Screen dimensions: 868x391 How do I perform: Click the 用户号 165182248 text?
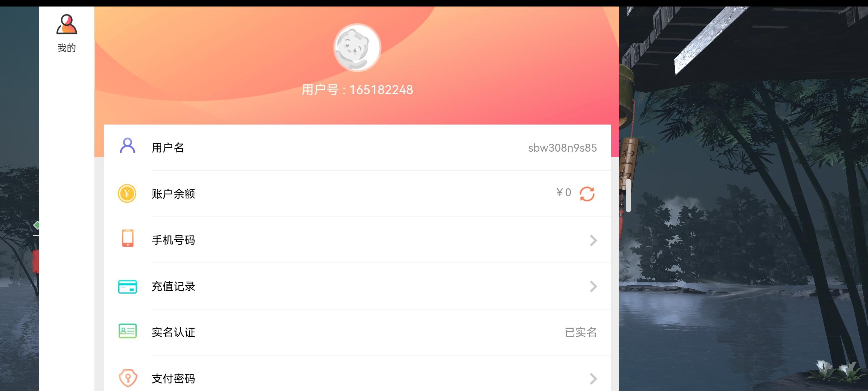click(357, 90)
